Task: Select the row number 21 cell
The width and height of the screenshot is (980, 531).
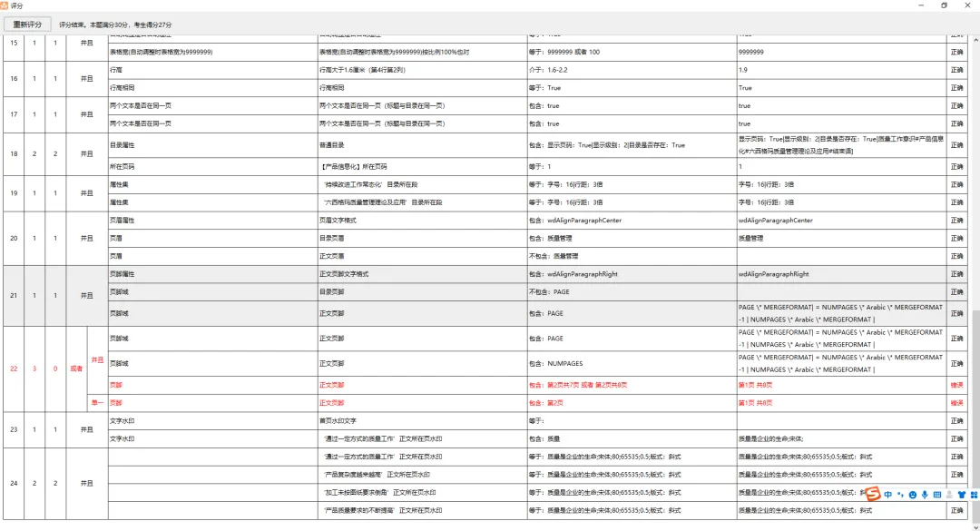Action: click(14, 295)
